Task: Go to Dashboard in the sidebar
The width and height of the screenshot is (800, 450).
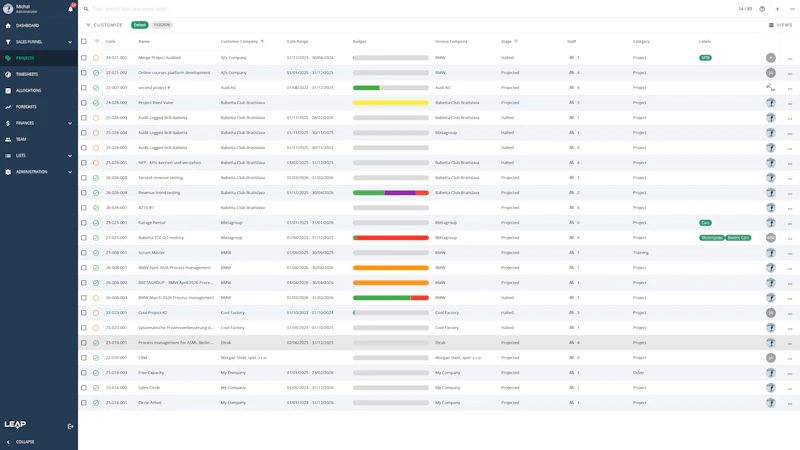Action: 39,26
